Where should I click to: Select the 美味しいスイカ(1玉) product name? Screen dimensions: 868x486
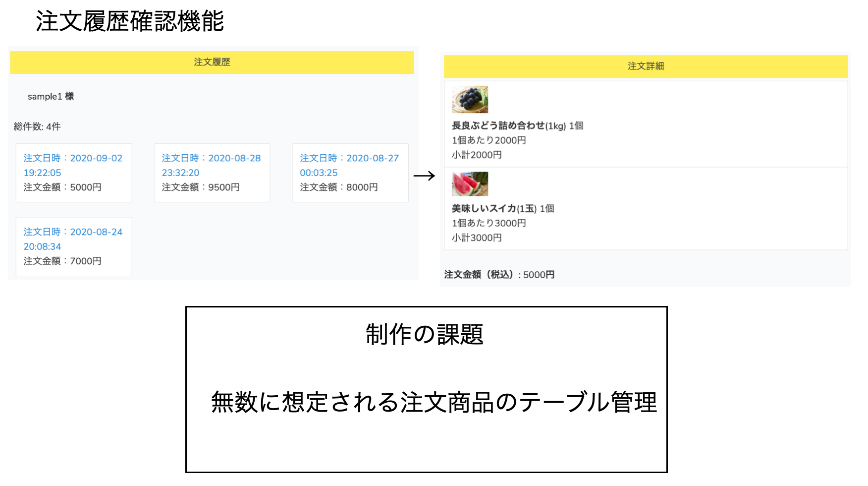(x=502, y=208)
